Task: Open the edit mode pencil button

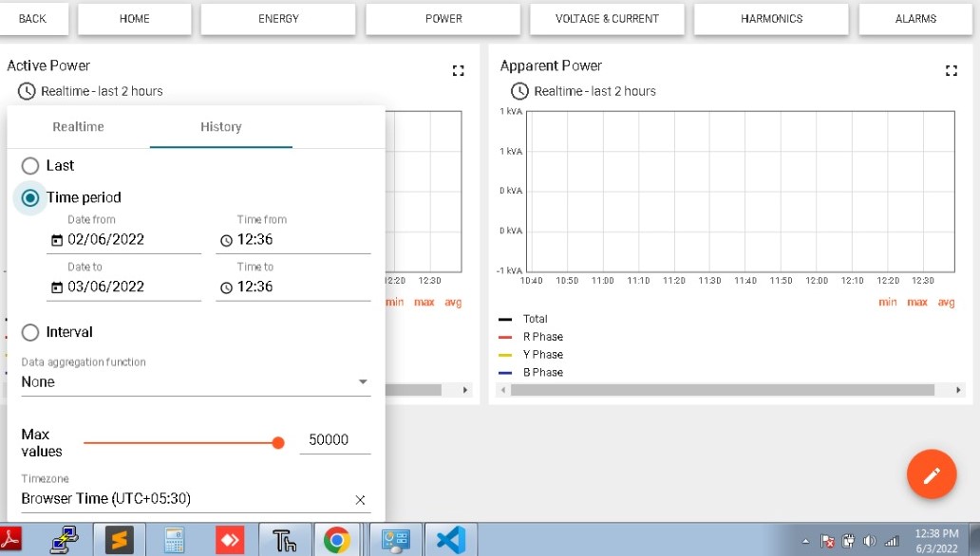Action: [x=932, y=474]
